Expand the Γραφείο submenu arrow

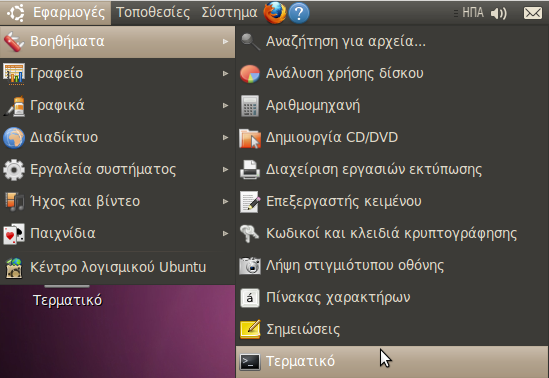click(225, 74)
